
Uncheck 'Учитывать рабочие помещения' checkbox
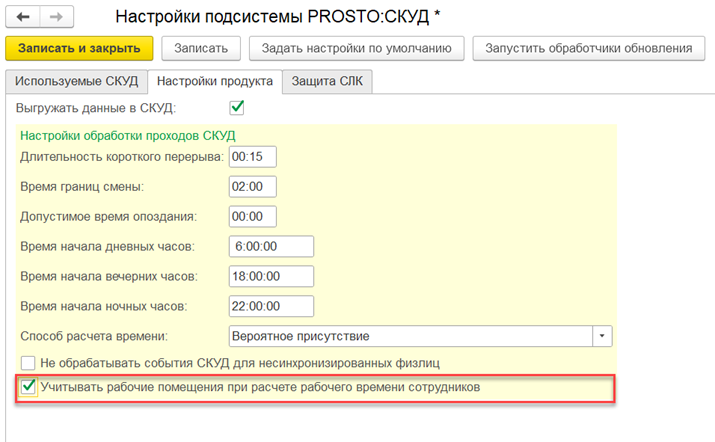coord(29,387)
